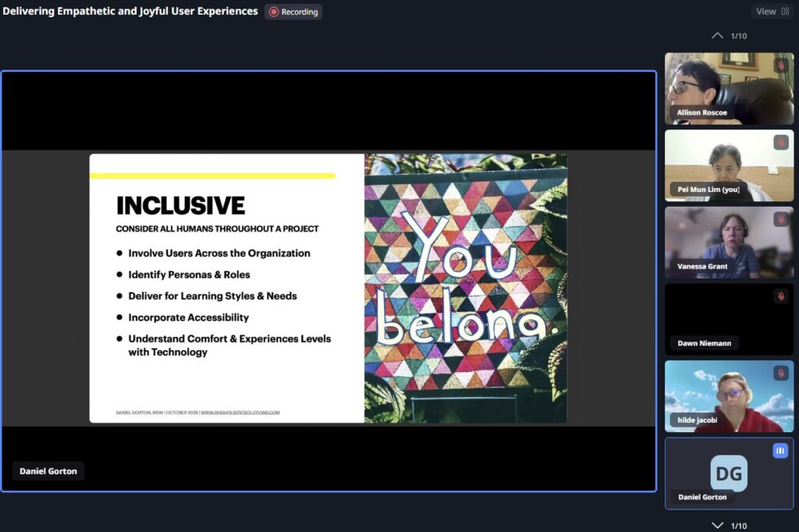Open the dhdholisticsolutions.com link on the slide

(240, 413)
